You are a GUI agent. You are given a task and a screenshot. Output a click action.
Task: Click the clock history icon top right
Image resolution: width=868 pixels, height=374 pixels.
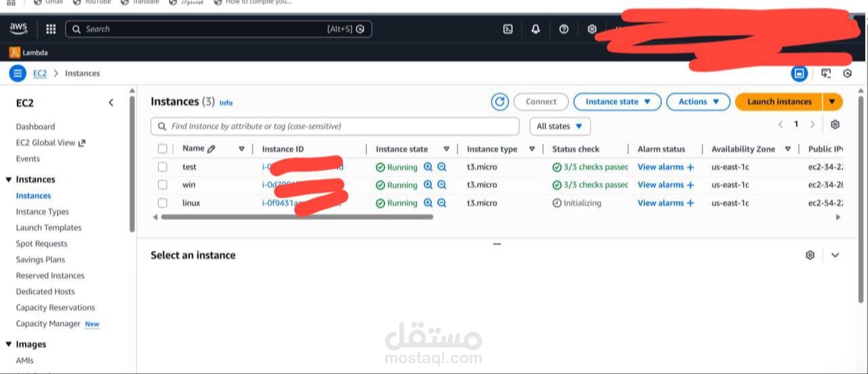[847, 73]
